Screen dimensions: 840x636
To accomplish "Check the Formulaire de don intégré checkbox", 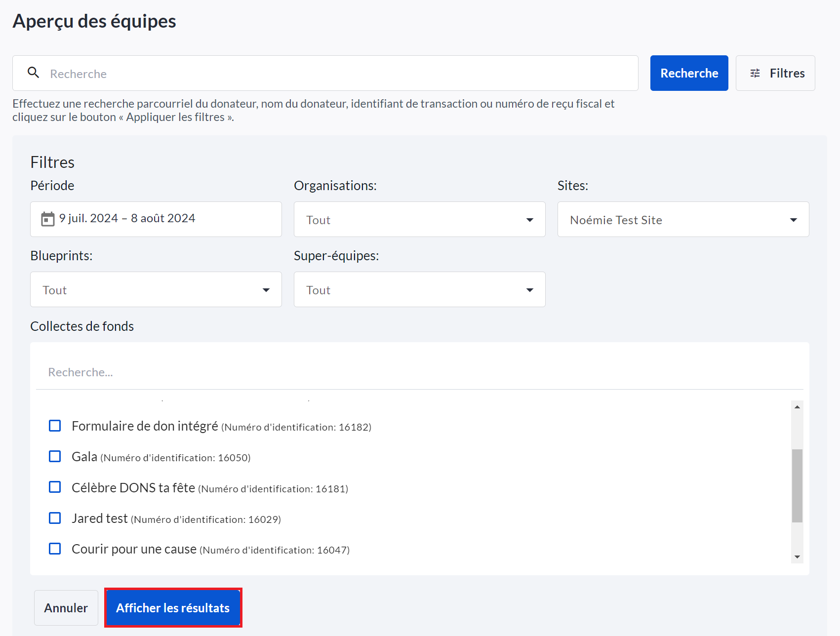I will tap(55, 426).
